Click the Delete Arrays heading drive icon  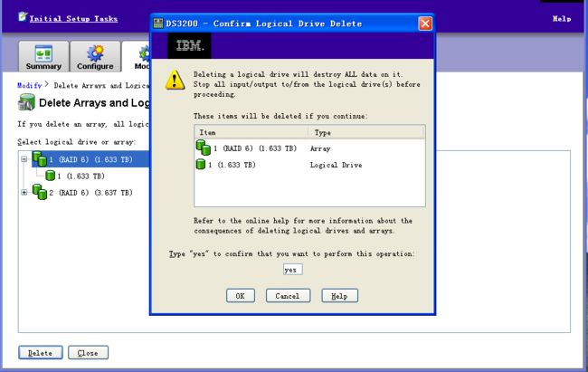pyautogui.click(x=26, y=102)
